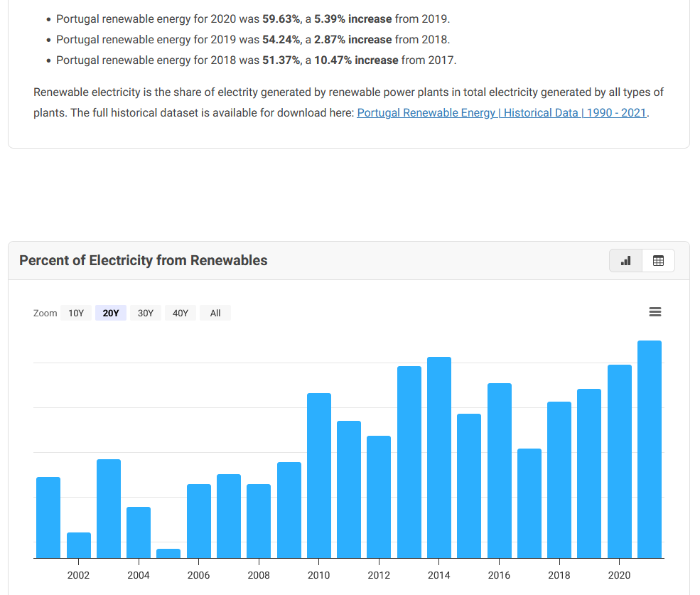Select the 20Y zoom range
700x595 pixels.
pos(111,313)
